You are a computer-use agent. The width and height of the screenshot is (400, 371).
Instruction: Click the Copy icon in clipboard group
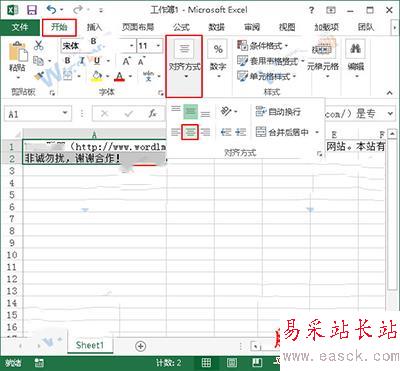pos(39,61)
